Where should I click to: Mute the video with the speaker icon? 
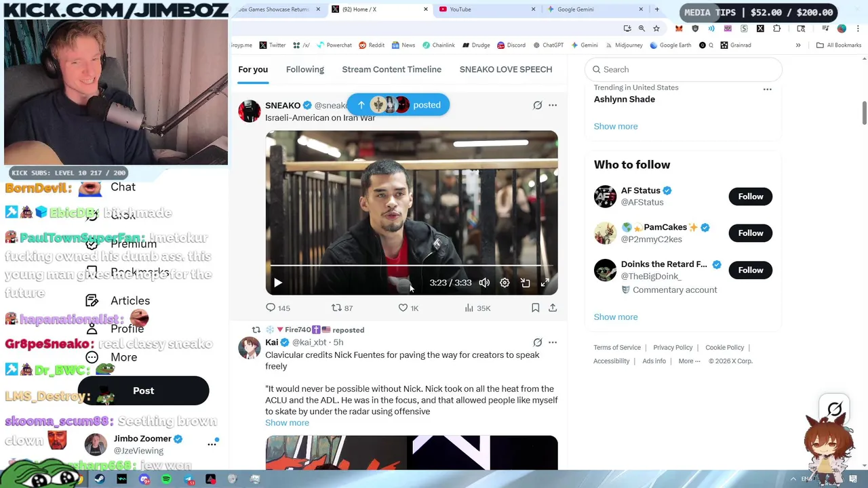pos(484,283)
